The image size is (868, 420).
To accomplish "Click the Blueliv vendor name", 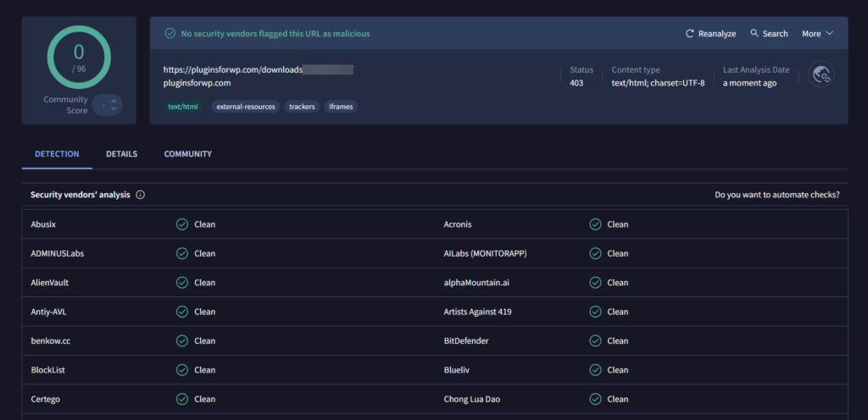I will [457, 370].
